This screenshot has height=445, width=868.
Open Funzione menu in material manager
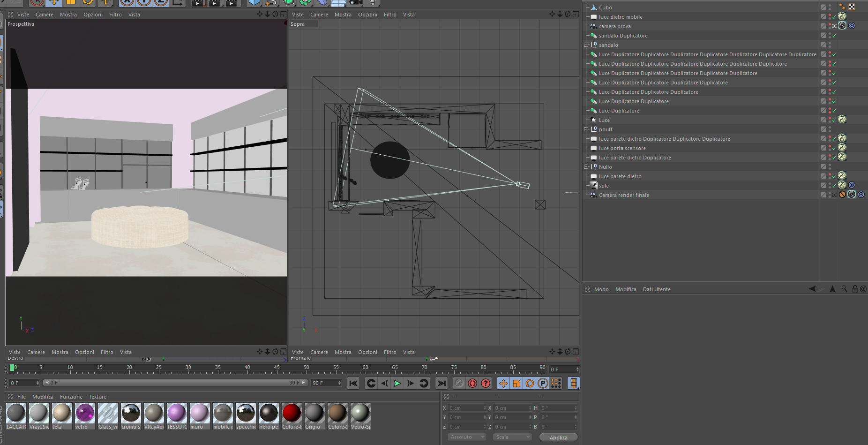pos(71,397)
